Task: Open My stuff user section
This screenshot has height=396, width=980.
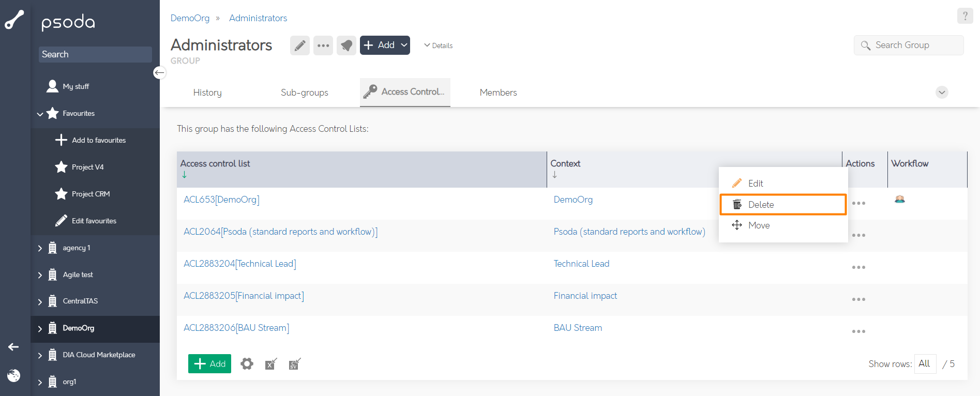Action: click(68, 86)
